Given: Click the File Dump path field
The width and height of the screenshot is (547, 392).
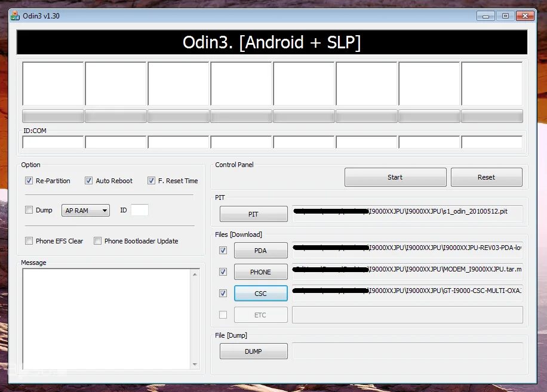Looking at the screenshot, I should pos(407,351).
